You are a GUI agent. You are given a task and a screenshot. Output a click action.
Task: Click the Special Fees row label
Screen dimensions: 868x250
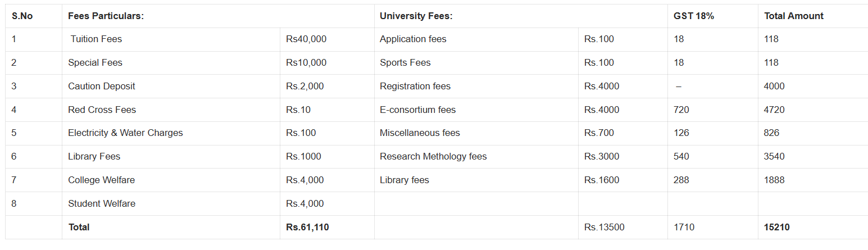pyautogui.click(x=95, y=63)
